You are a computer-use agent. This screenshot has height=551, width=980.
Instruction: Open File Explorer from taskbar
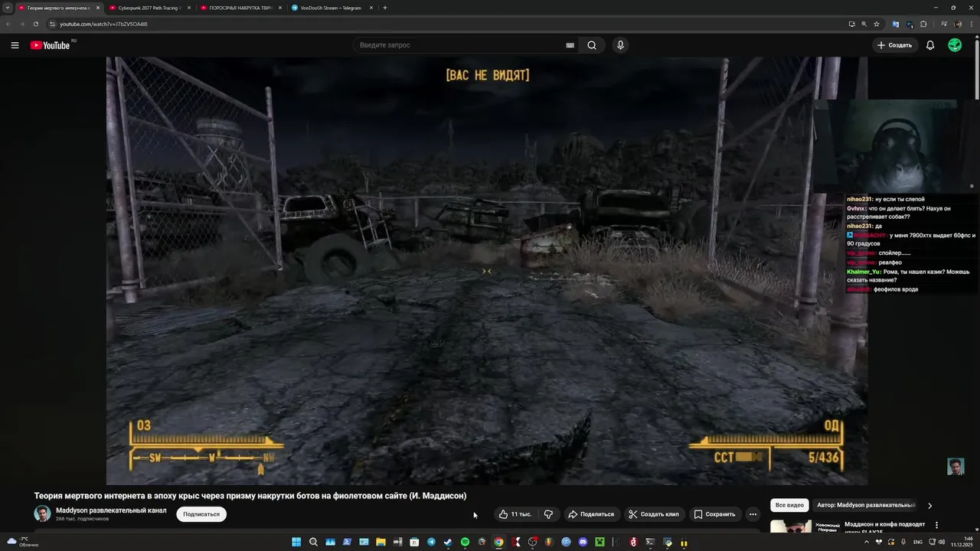pyautogui.click(x=381, y=542)
